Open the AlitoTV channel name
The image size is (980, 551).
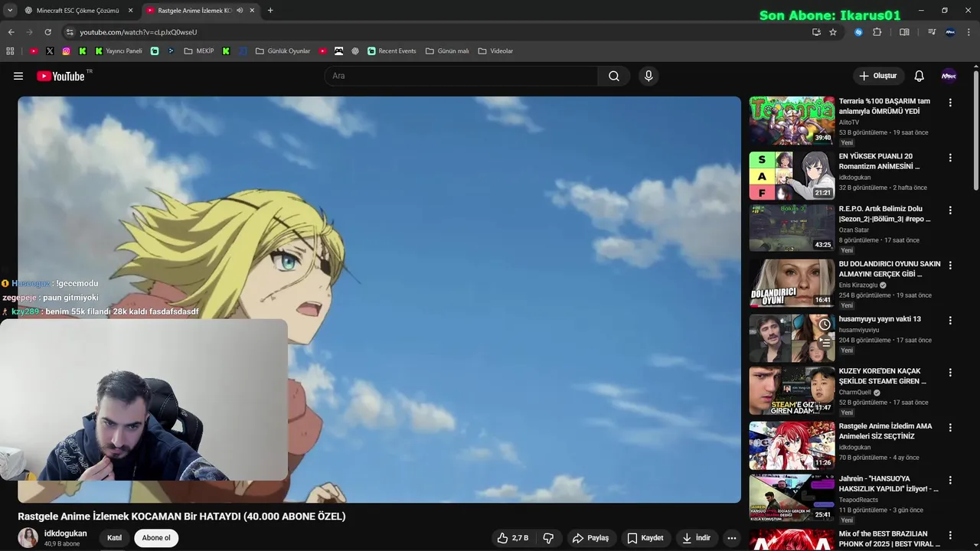[x=849, y=122]
